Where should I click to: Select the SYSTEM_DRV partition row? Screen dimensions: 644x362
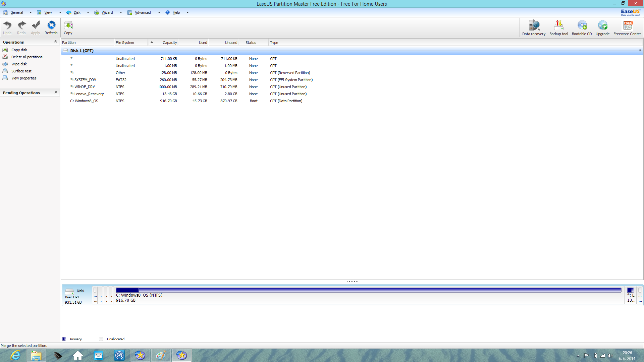352,80
